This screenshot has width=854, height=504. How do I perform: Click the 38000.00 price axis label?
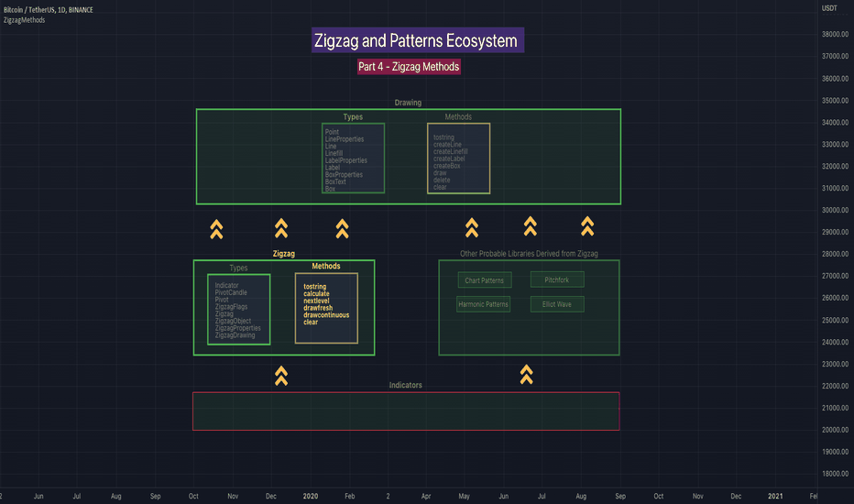835,34
